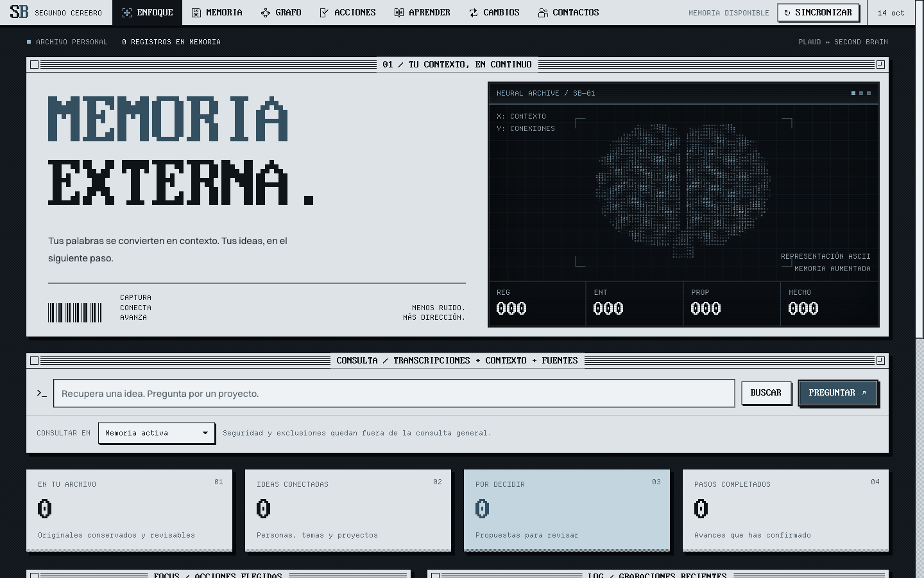924x578 pixels.
Task: Click the Grafo tab graph icon
Action: click(266, 13)
